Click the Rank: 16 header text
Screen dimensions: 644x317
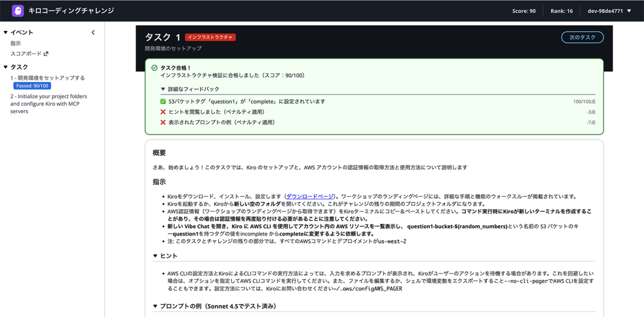click(562, 11)
